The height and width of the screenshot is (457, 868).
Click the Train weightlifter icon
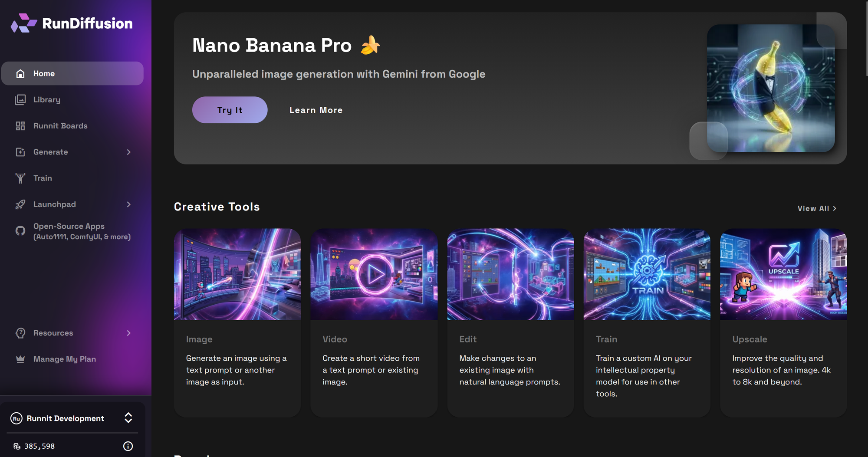tap(20, 178)
